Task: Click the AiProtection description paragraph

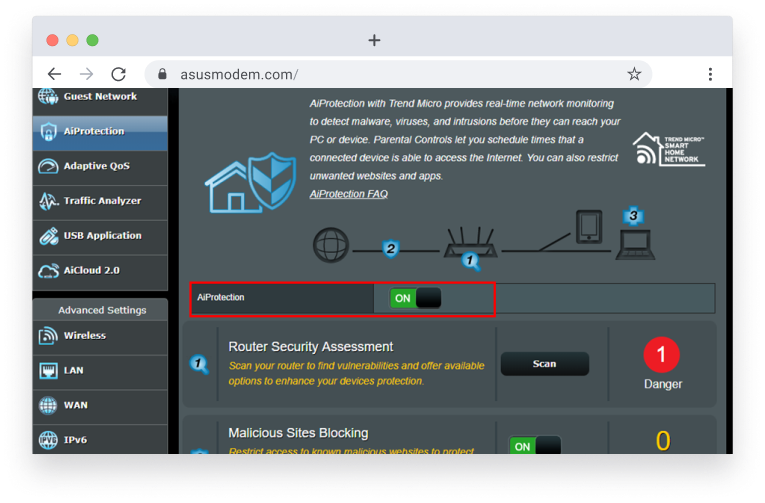Action: 465,140
